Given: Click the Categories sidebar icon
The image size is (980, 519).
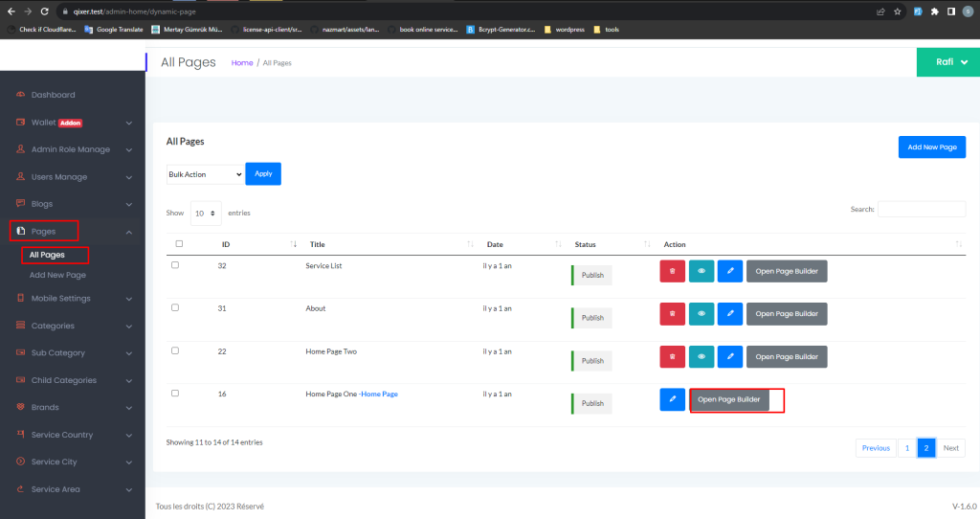Looking at the screenshot, I should pyautogui.click(x=21, y=326).
